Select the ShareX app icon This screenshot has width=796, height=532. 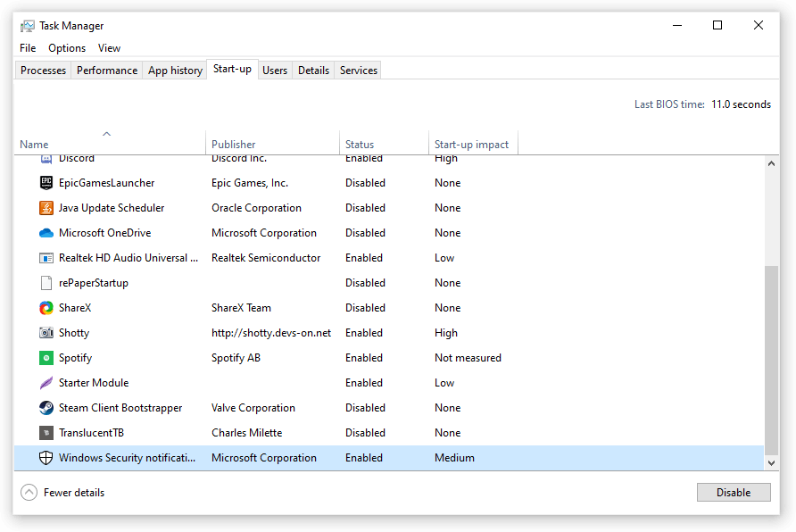[x=46, y=308]
